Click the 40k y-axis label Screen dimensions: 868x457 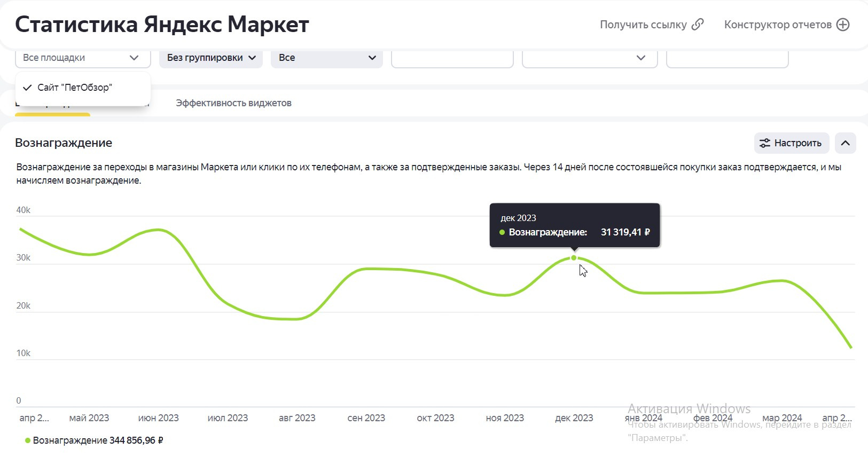point(24,210)
